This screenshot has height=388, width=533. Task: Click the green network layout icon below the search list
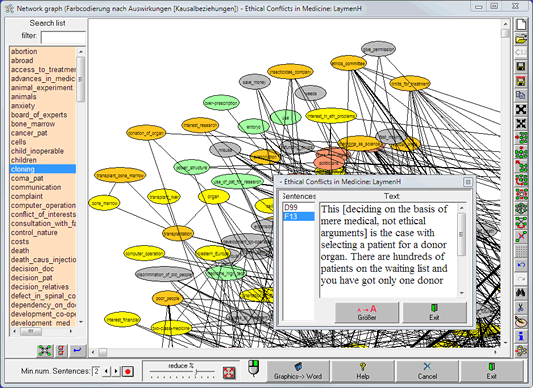45,350
